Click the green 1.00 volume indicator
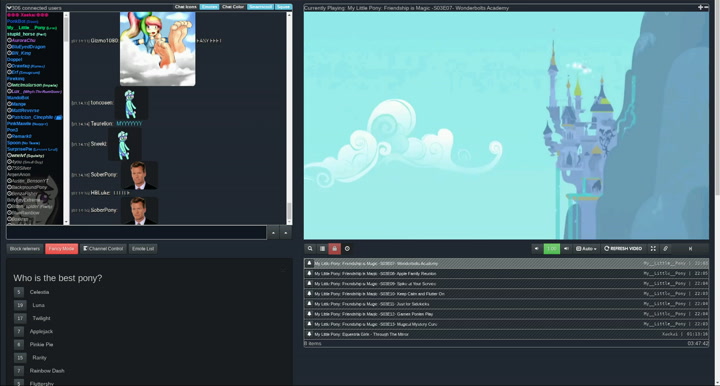This screenshot has height=386, width=720. (x=551, y=249)
